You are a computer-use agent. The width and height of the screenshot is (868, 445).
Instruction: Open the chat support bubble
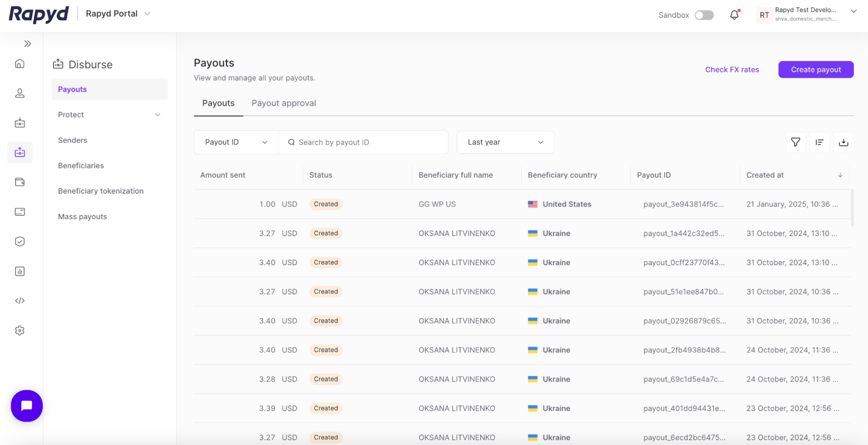[x=26, y=405]
